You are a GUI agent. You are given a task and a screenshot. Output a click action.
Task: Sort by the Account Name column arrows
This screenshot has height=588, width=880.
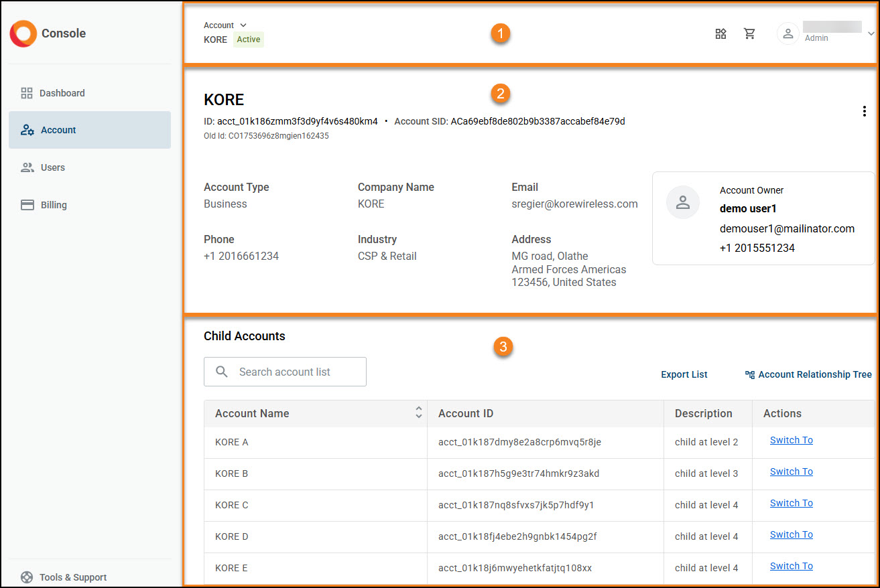pyautogui.click(x=418, y=413)
